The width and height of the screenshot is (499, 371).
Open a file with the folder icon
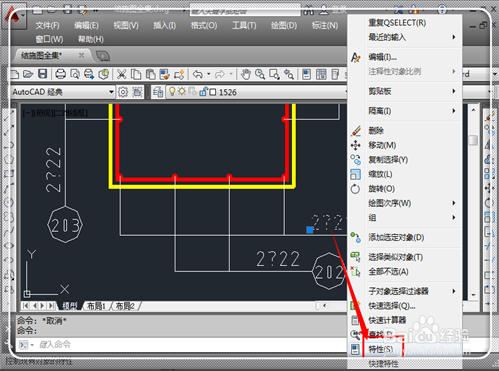point(28,74)
